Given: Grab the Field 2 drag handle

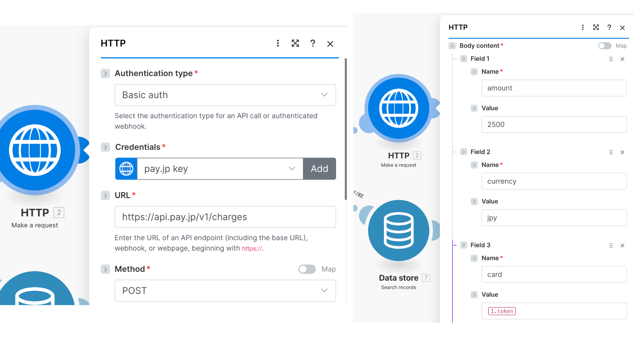Looking at the screenshot, I should pos(611,152).
